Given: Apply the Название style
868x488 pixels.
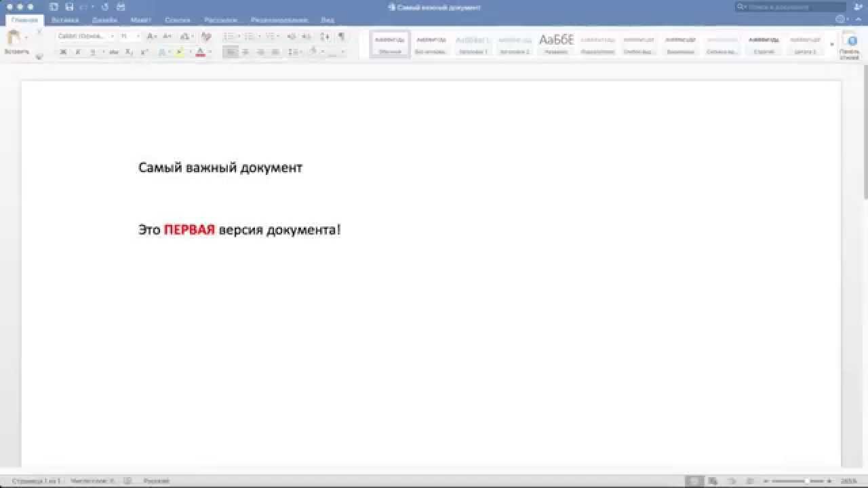Looking at the screenshot, I should (556, 45).
